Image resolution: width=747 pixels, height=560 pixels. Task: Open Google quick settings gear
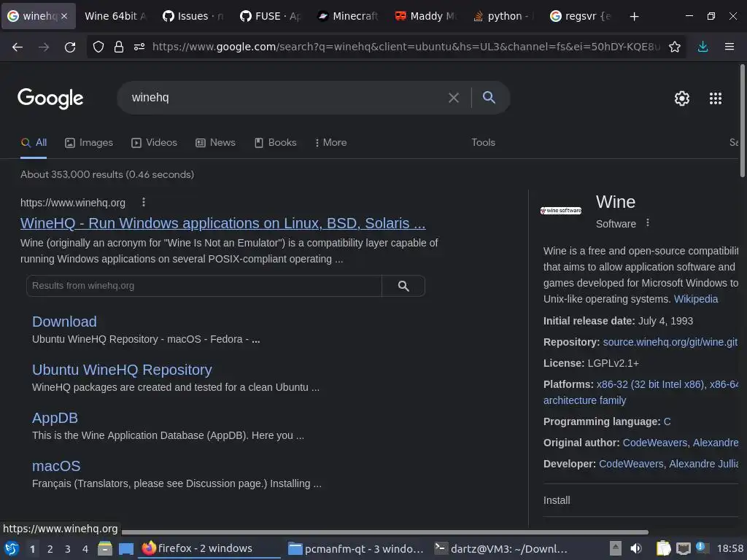click(x=682, y=98)
